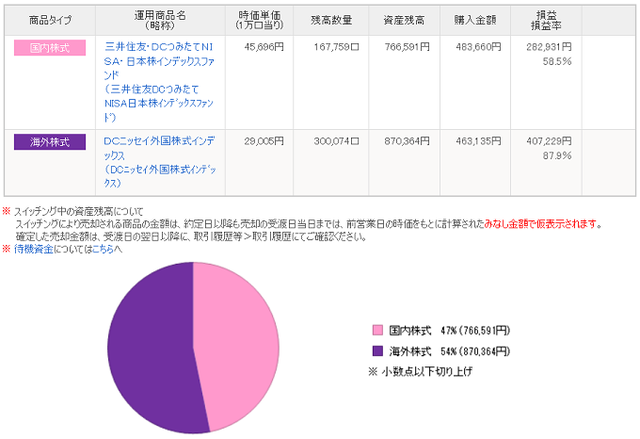The width and height of the screenshot is (640, 439).
Task: Click the 資産残高 column header
Action: pos(404,20)
